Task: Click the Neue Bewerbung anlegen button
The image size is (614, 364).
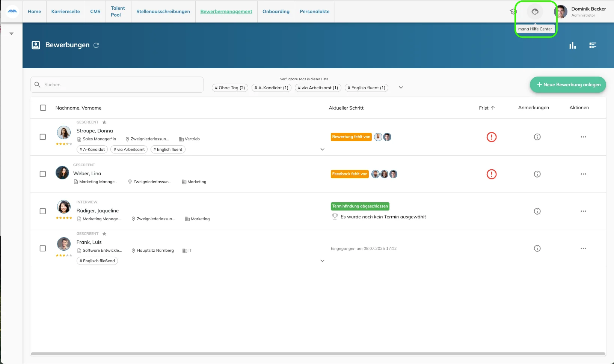Action: click(568, 85)
